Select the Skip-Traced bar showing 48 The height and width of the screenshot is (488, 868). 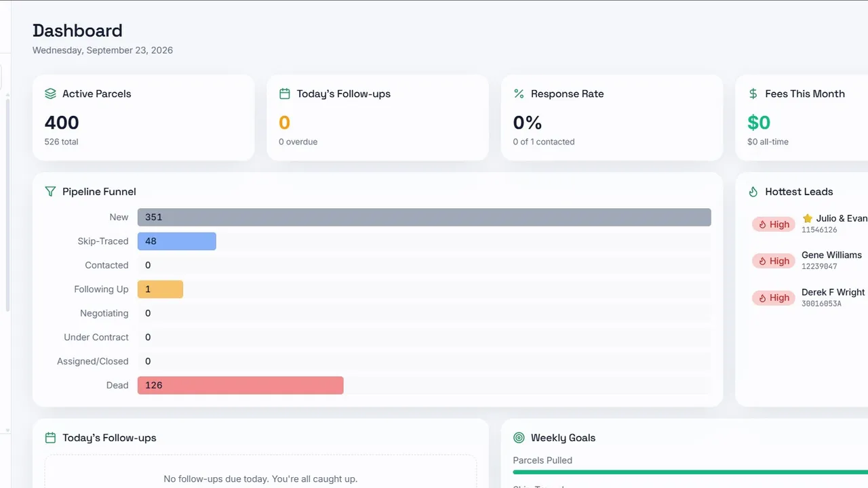tap(177, 241)
